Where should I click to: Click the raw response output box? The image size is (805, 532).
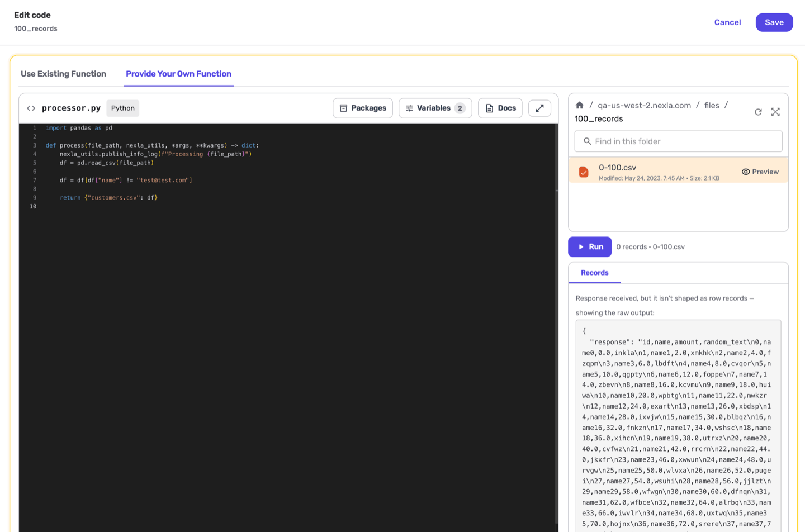coord(678,426)
